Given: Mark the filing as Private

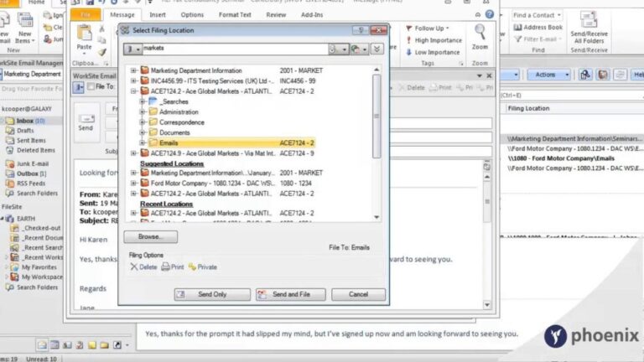Looking at the screenshot, I should tap(193, 267).
